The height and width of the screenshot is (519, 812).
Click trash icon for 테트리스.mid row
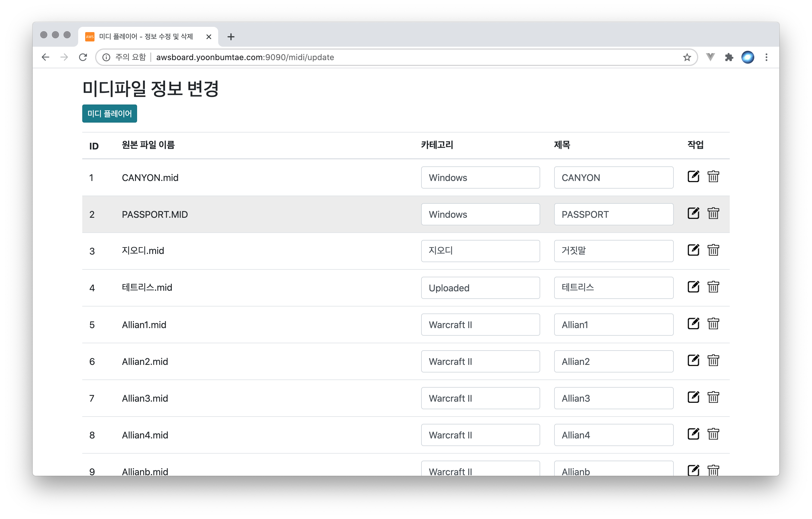[x=713, y=287]
